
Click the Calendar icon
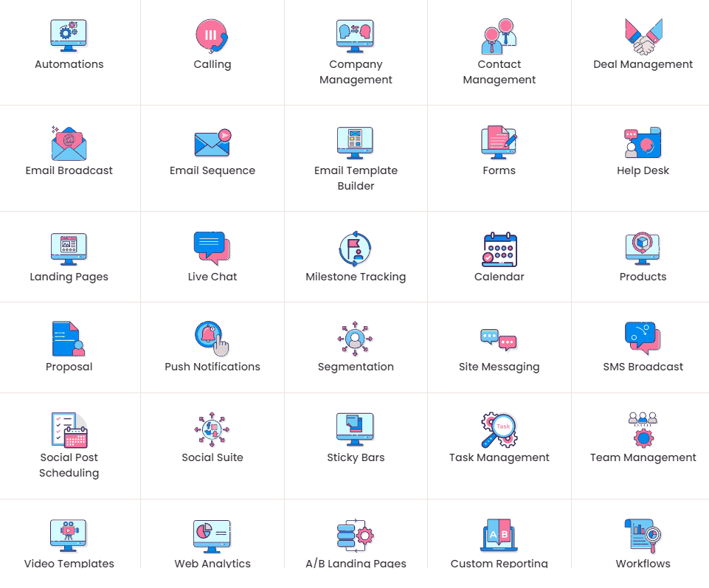[x=499, y=248]
